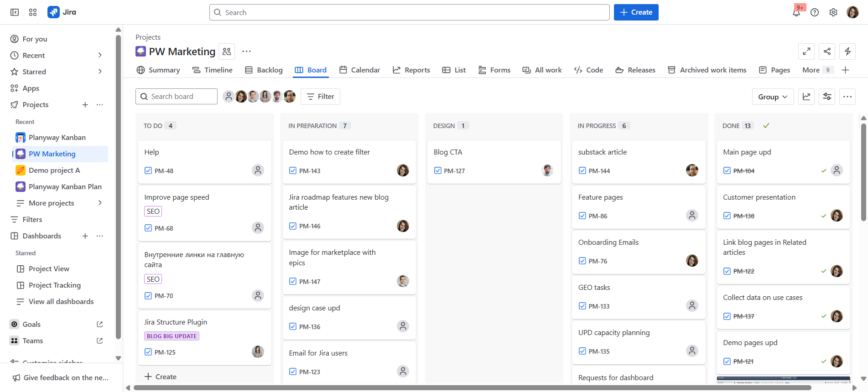Open view settings sliders icon
The width and height of the screenshot is (868, 392).
point(827,97)
